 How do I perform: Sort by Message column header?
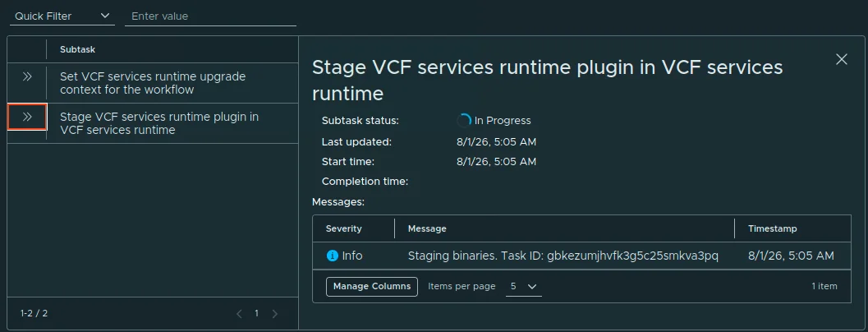click(x=427, y=228)
